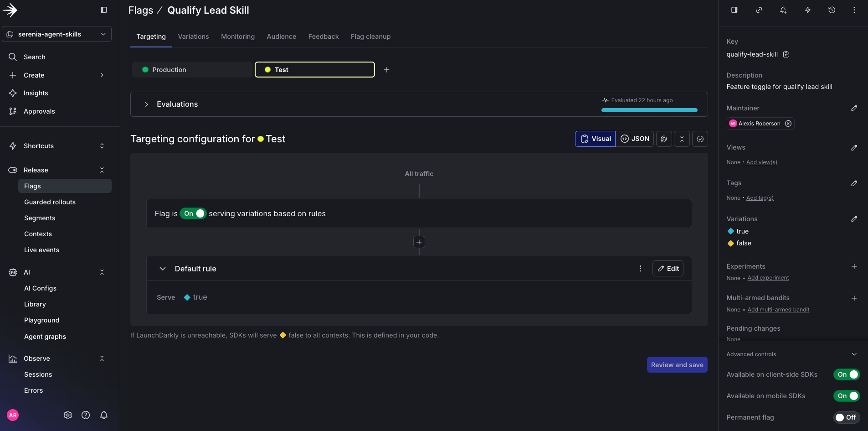Expand the Evaluations section
The height and width of the screenshot is (431, 868).
[146, 104]
